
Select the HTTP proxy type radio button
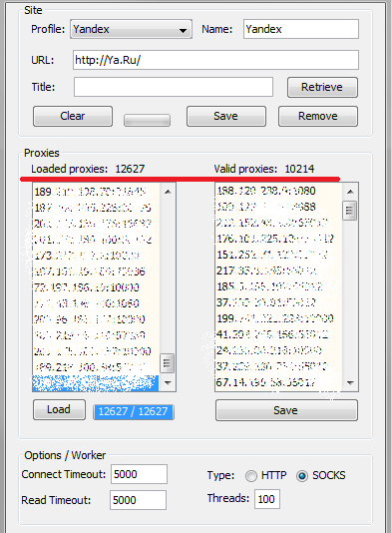[251, 475]
